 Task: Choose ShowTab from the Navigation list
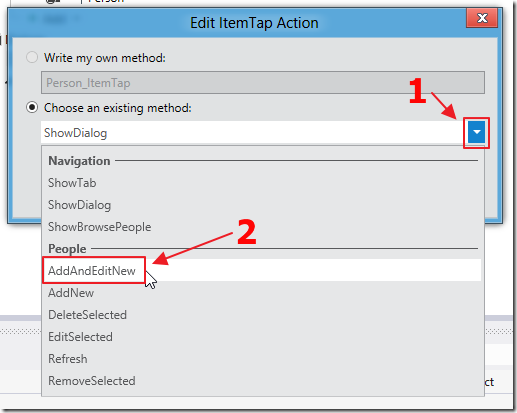[72, 183]
